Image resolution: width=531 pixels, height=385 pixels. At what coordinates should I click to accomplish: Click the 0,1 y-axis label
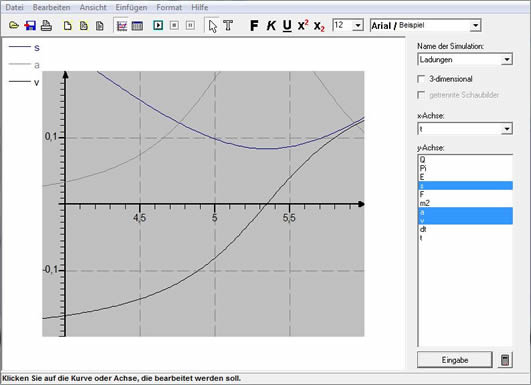pos(50,137)
